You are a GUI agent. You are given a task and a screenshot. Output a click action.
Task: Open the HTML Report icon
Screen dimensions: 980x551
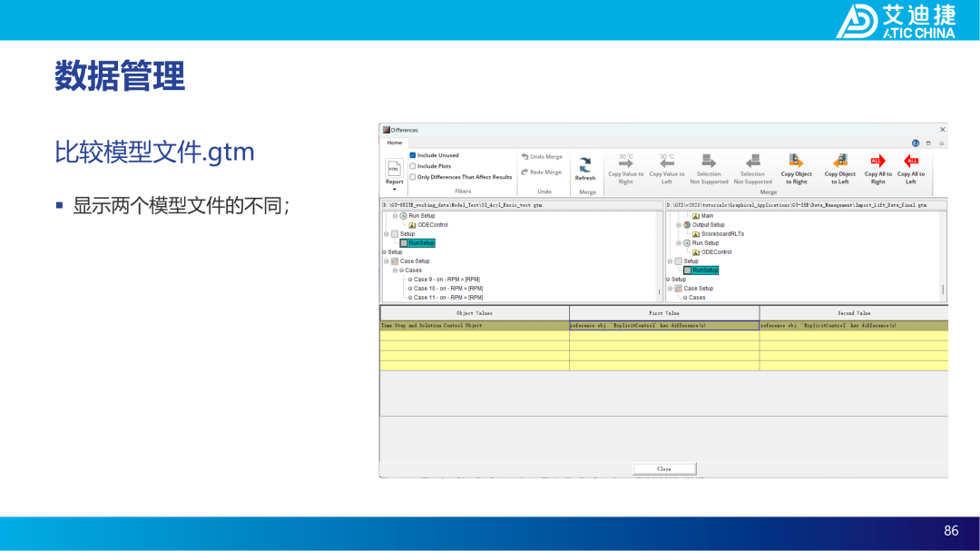point(394,169)
